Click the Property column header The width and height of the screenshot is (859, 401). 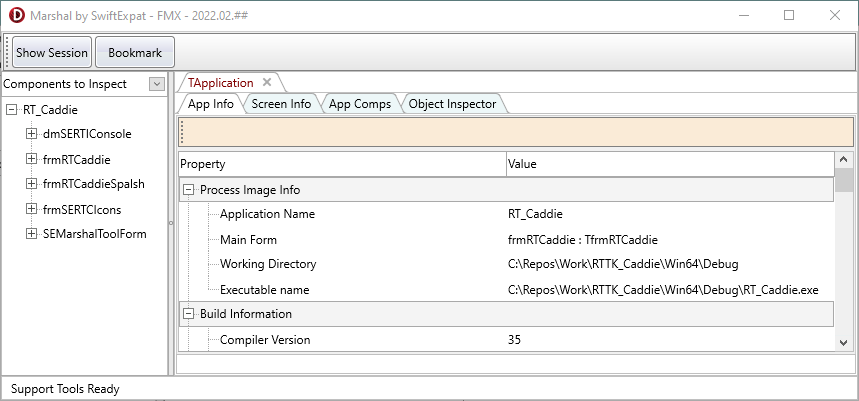(342, 164)
